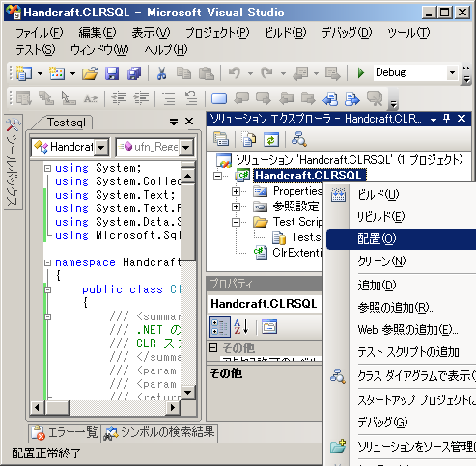The image size is (476, 466).
Task: Choose 参照の追加(R) from context menu
Action: [x=401, y=308]
